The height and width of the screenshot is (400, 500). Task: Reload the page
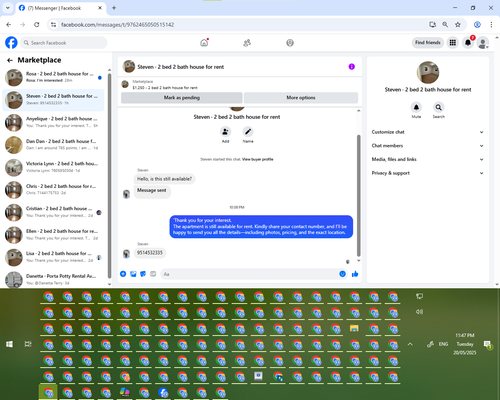tap(37, 25)
